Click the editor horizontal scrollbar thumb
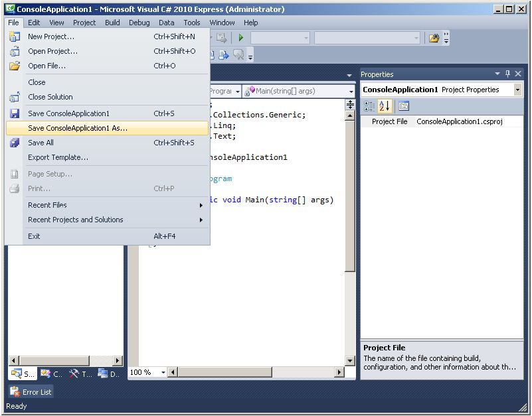This screenshot has width=532, height=416. (x=224, y=372)
